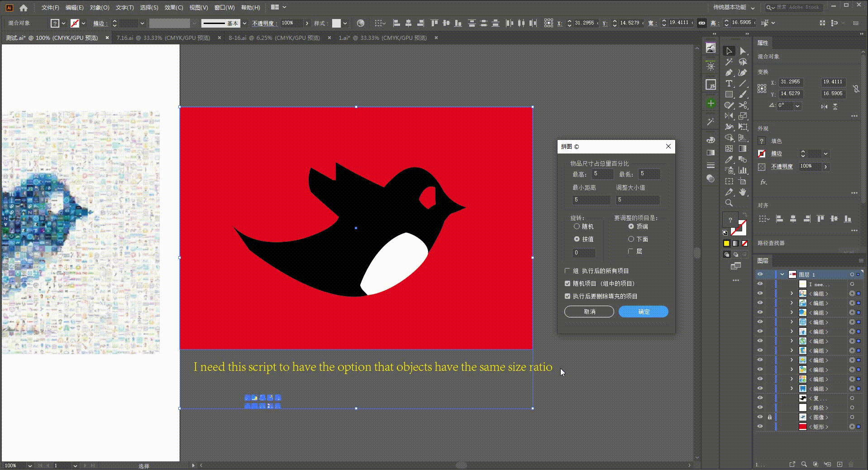Select the Magic Wand tool
This screenshot has height=470, width=868.
pyautogui.click(x=729, y=62)
